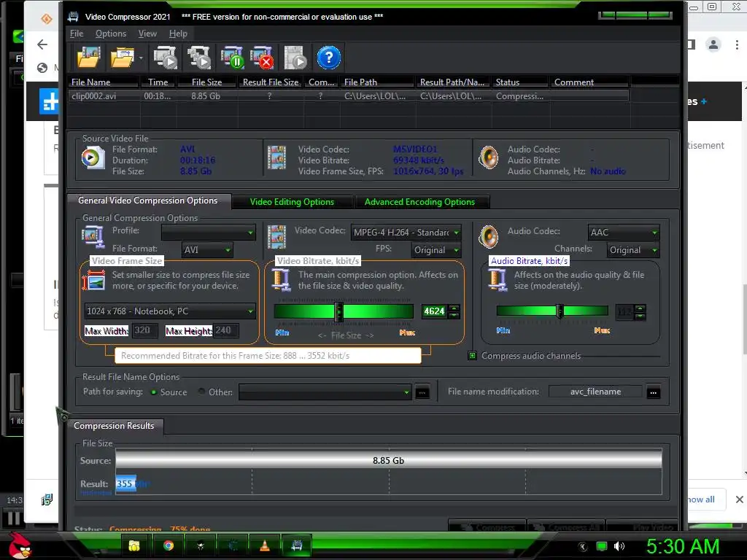
Task: Sort by the File Name column header
Action: pyautogui.click(x=104, y=82)
